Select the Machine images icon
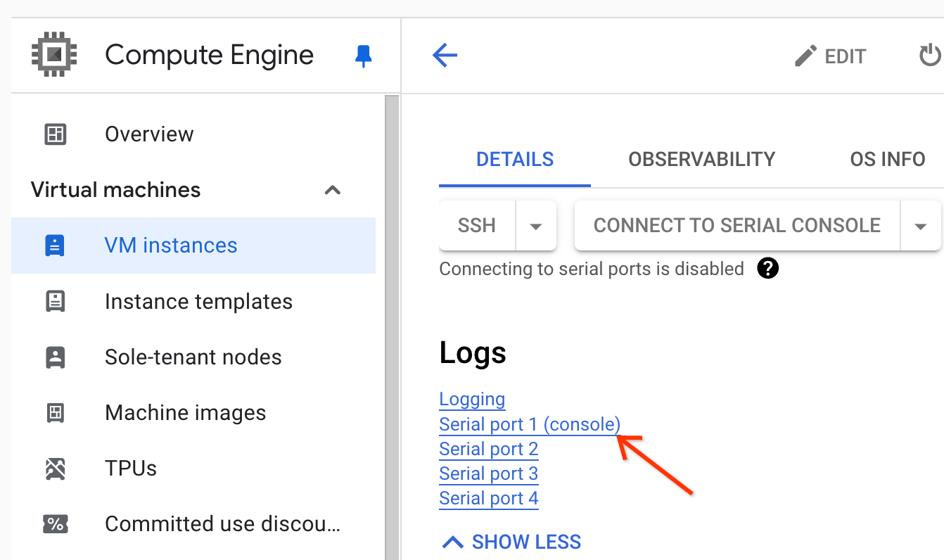 tap(53, 412)
